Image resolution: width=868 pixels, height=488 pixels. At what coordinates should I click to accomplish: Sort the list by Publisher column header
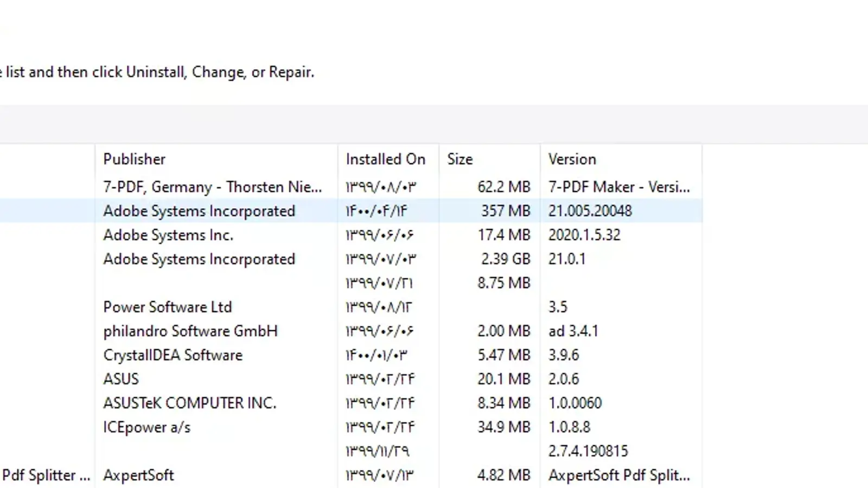coord(135,159)
